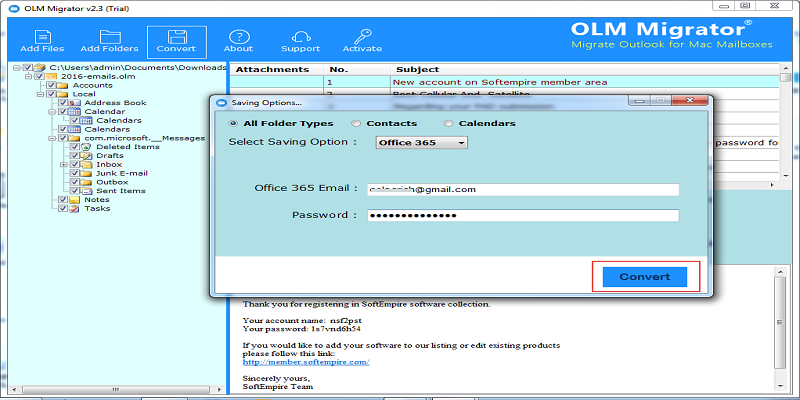Open the Support headset icon

pos(301,37)
